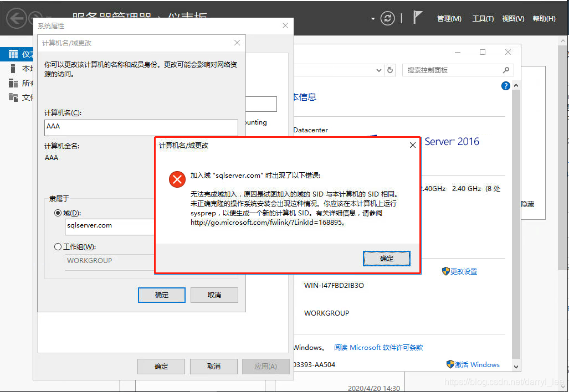The height and width of the screenshot is (392, 569).
Task: Open the notifications flag in Server Manager
Action: pyautogui.click(x=418, y=17)
